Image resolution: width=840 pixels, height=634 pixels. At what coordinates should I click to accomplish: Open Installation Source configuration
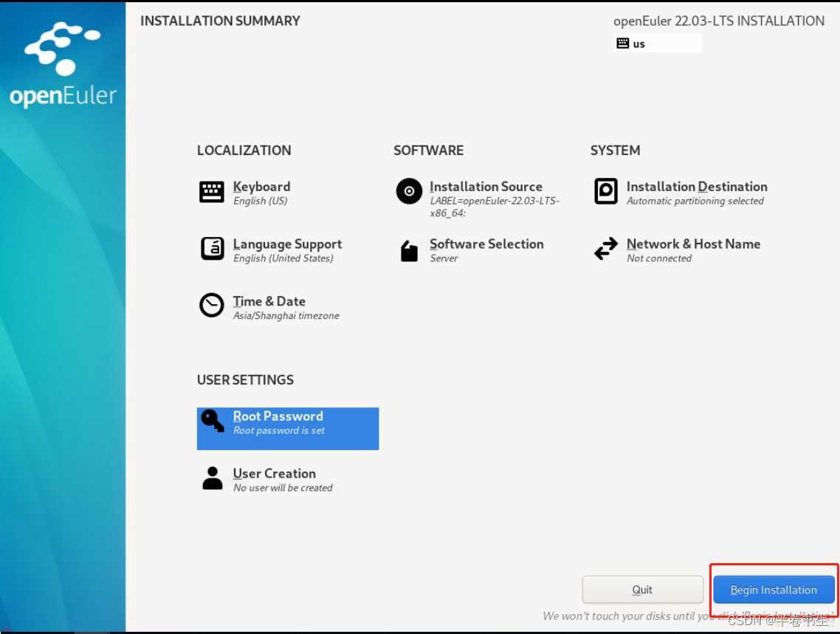(x=486, y=187)
